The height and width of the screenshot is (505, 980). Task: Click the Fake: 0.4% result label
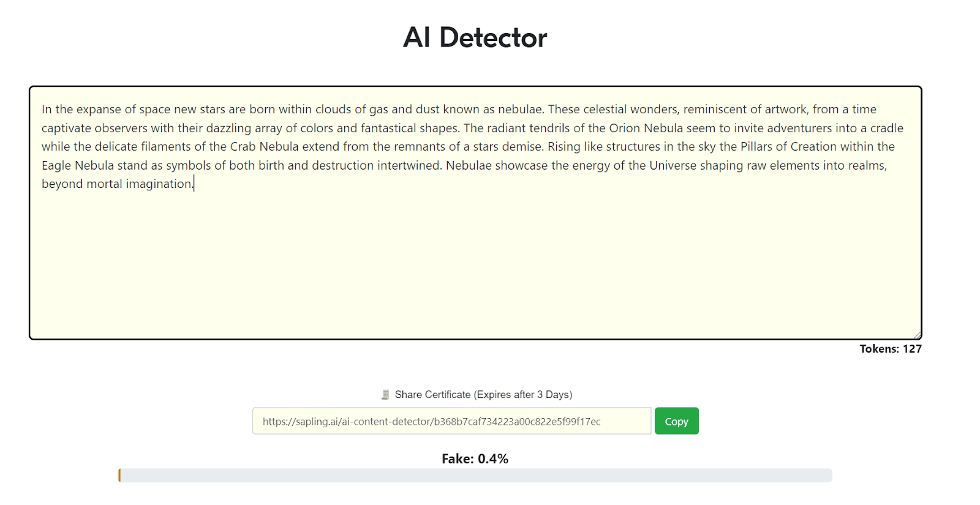[x=475, y=459]
